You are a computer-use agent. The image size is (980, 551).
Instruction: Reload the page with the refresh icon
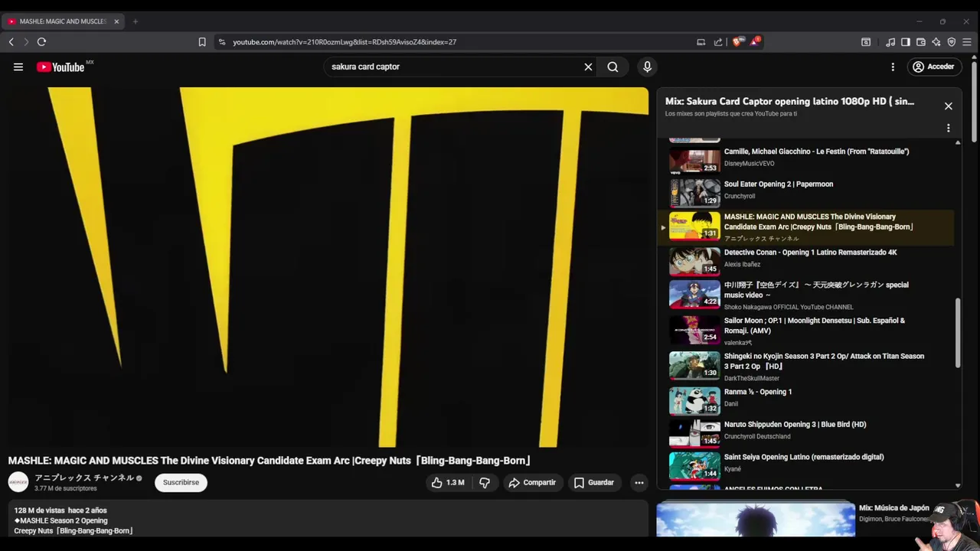(x=41, y=42)
